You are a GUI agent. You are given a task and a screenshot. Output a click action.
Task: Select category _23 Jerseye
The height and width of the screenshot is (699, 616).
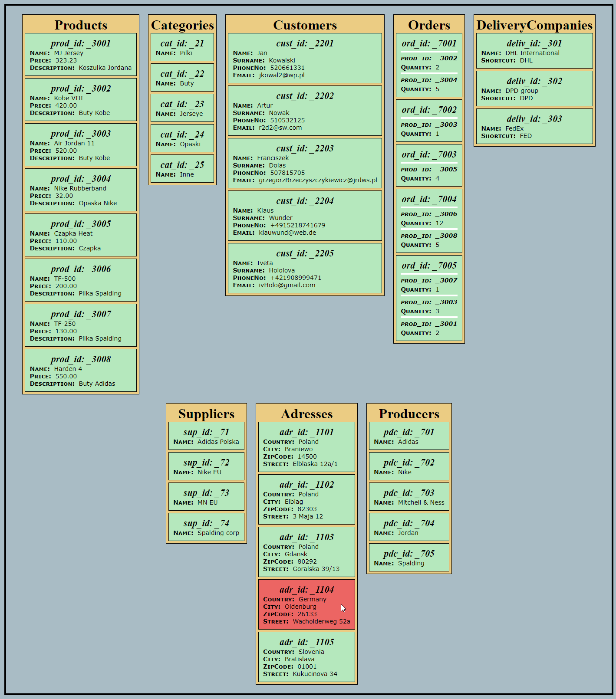coord(182,108)
